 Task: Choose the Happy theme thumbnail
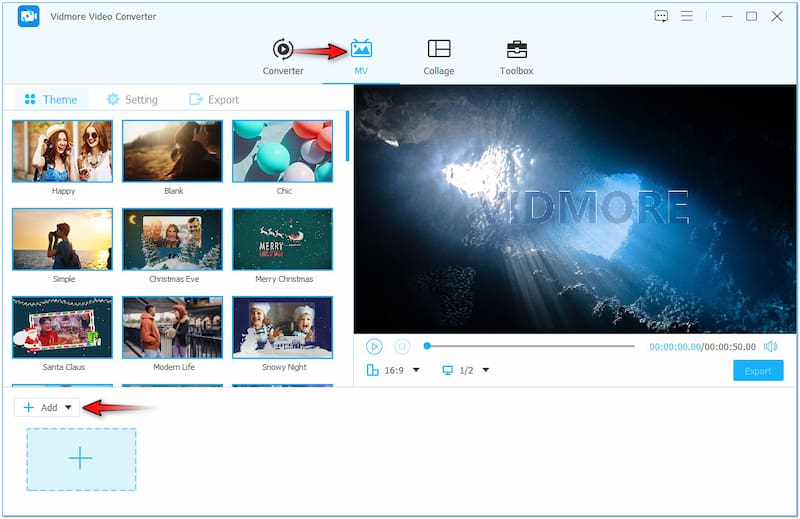(62, 151)
